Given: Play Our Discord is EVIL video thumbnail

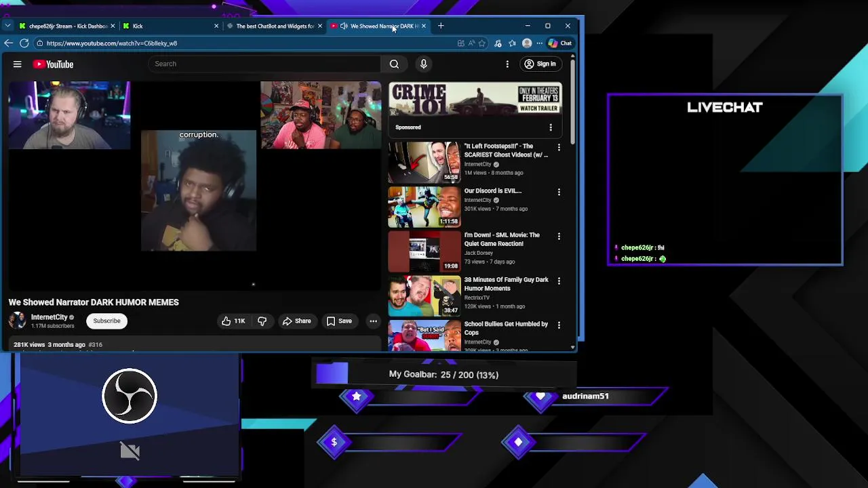Looking at the screenshot, I should [x=424, y=206].
